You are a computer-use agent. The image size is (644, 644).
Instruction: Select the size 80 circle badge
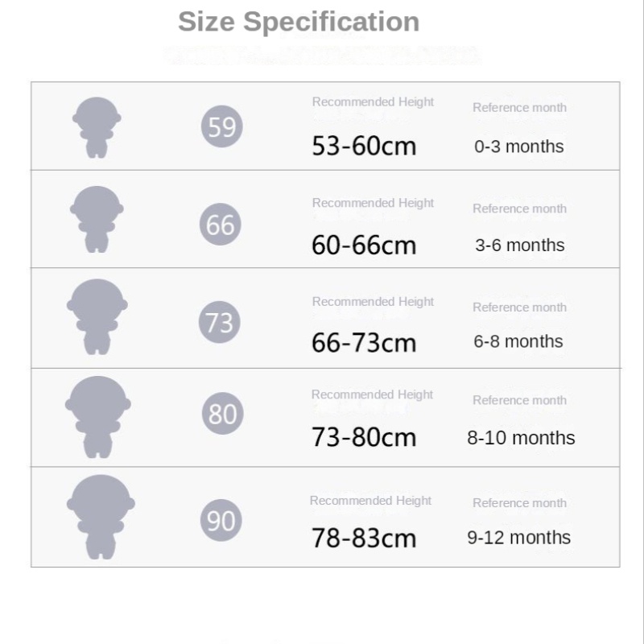pyautogui.click(x=222, y=414)
